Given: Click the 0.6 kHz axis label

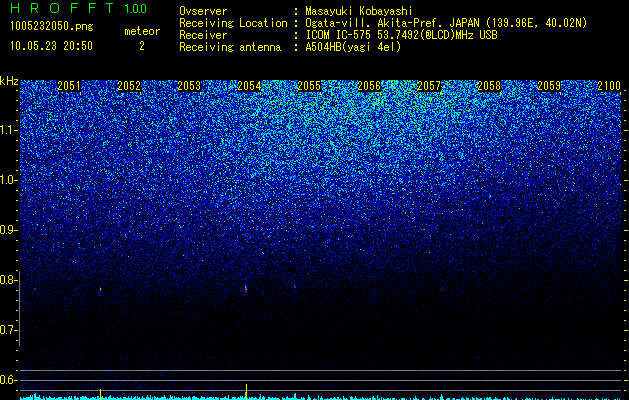Looking at the screenshot, I should (x=9, y=380).
